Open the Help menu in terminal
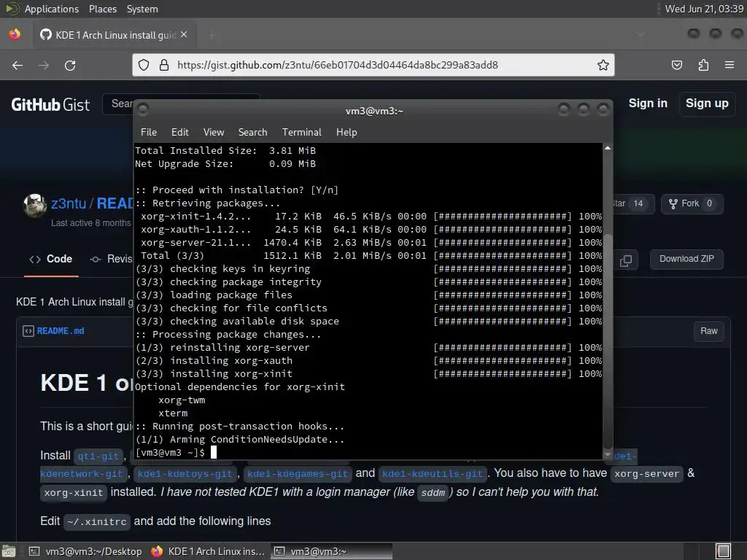747x560 pixels. coord(347,133)
